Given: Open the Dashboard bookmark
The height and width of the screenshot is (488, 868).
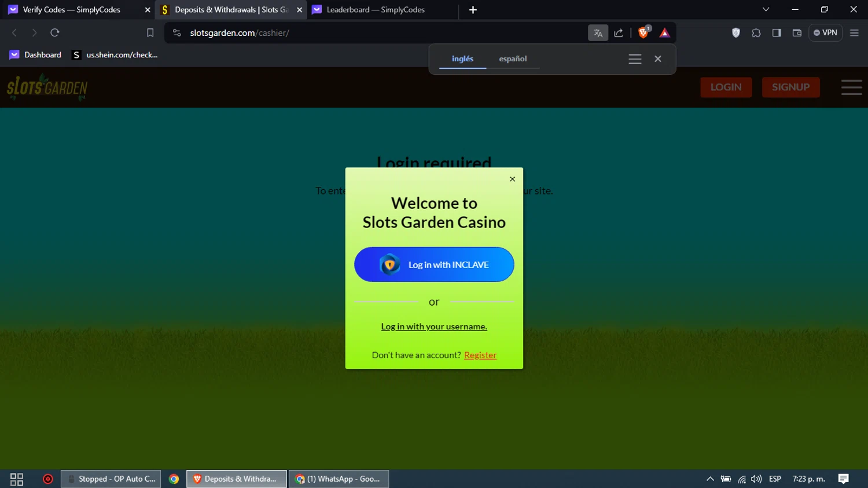Looking at the screenshot, I should 35,55.
